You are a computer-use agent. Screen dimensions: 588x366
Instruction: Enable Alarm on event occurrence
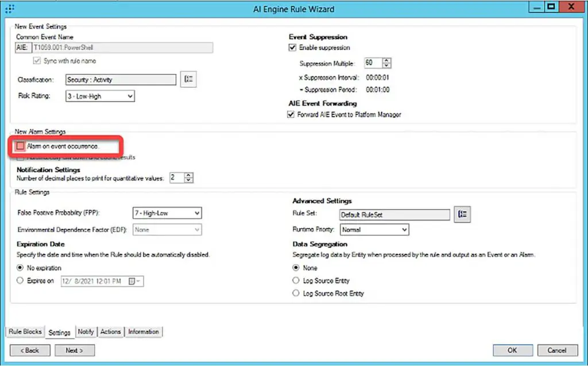tap(20, 145)
